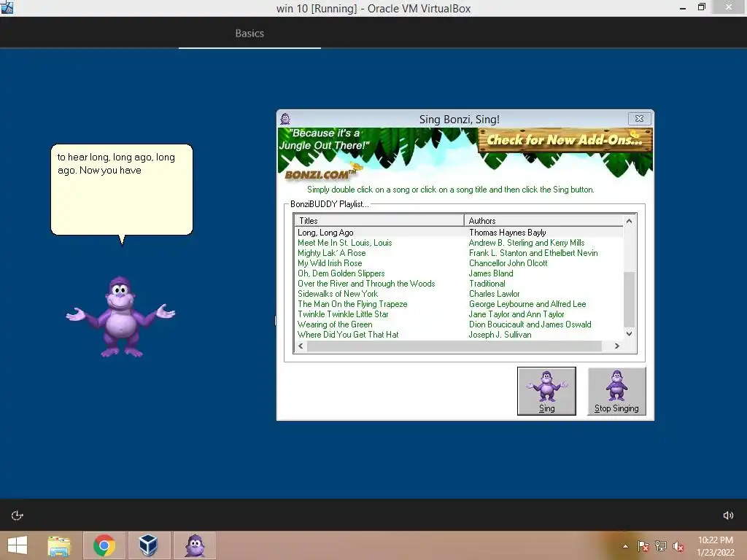Image resolution: width=747 pixels, height=560 pixels.
Task: Click the volume speaker icon in bottom bar
Action: click(728, 516)
